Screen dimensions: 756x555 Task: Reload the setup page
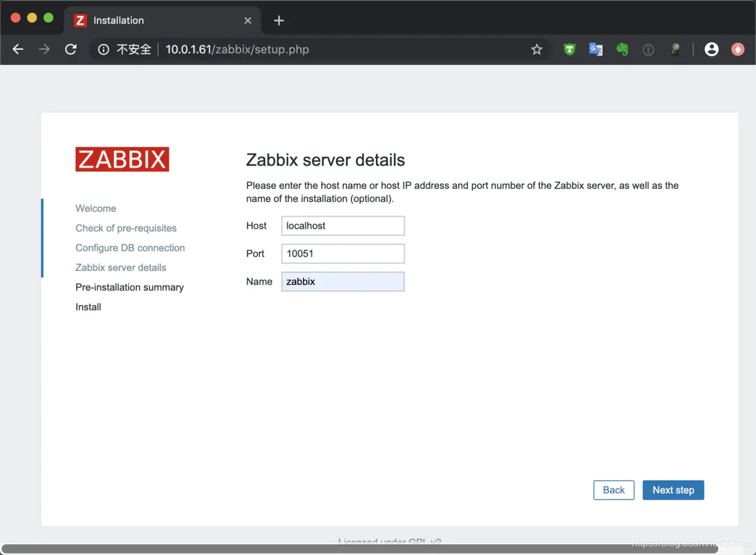point(71,49)
